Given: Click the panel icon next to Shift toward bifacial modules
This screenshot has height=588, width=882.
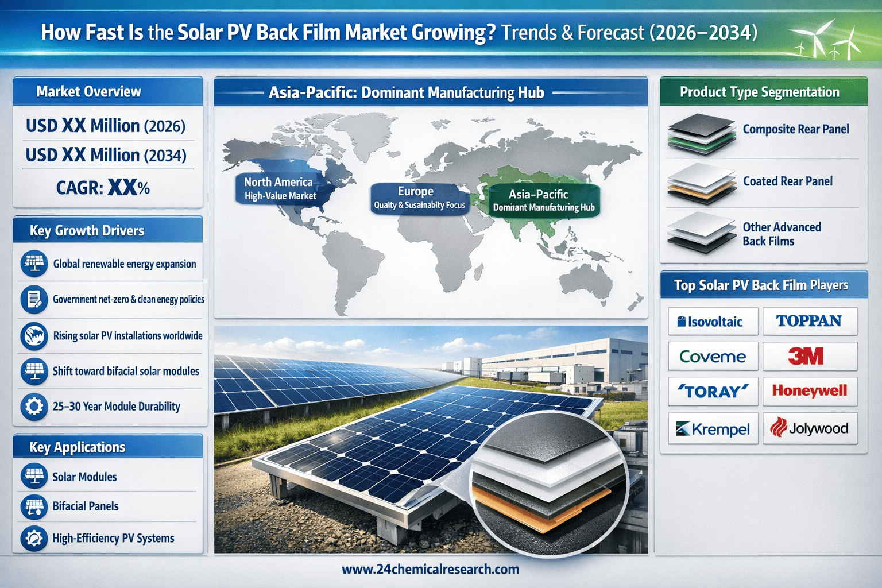Looking at the screenshot, I should 34,371.
